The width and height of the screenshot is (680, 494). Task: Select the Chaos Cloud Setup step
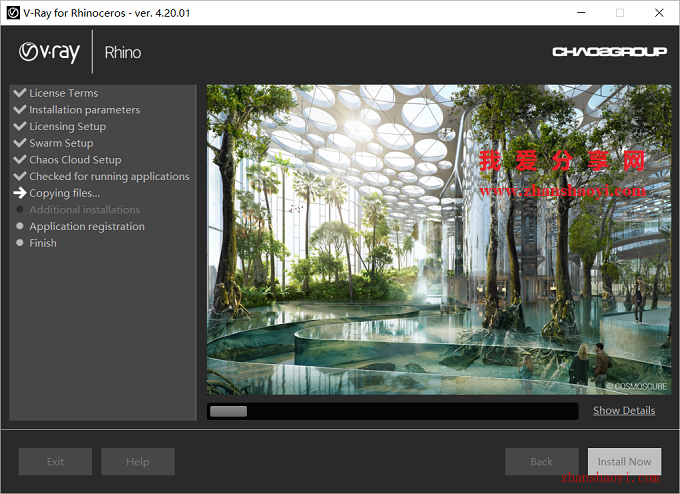tap(75, 160)
